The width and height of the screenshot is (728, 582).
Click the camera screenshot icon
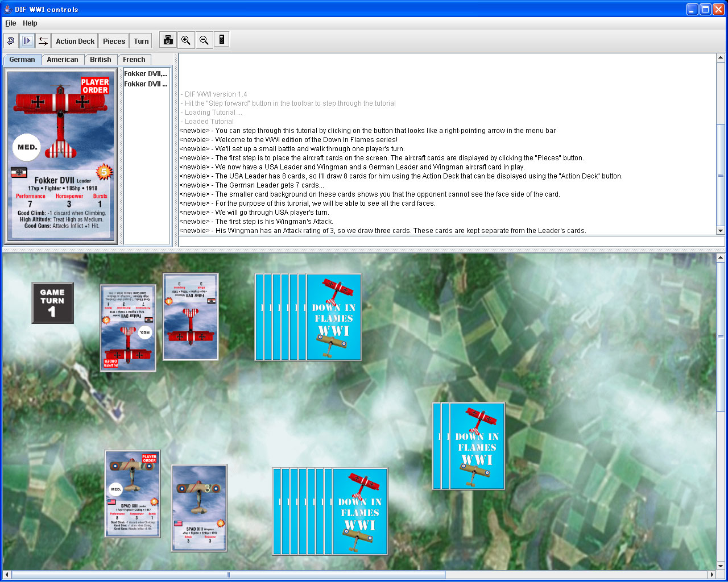168,40
